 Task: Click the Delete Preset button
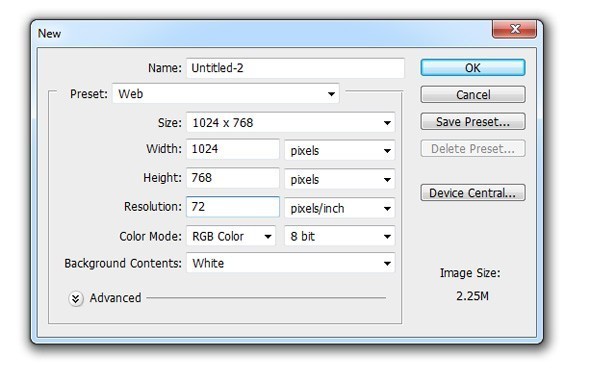click(473, 149)
